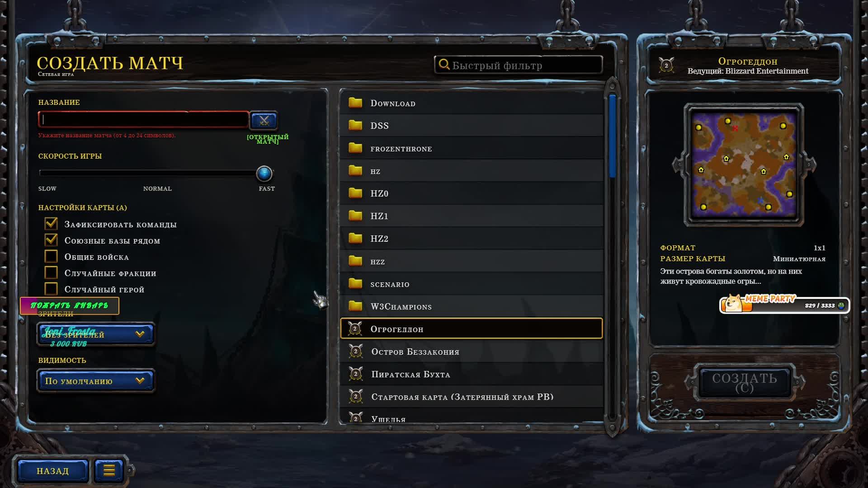Select the Остров Беззакония map icon

tap(355, 351)
